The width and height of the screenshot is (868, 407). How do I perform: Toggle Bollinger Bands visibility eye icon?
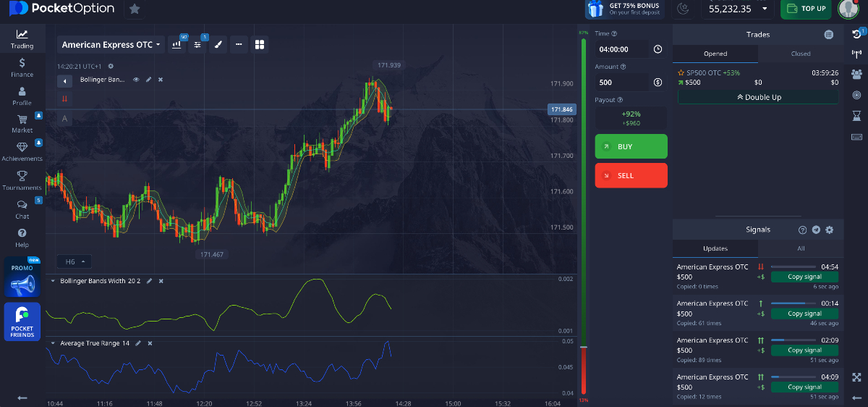(x=135, y=80)
